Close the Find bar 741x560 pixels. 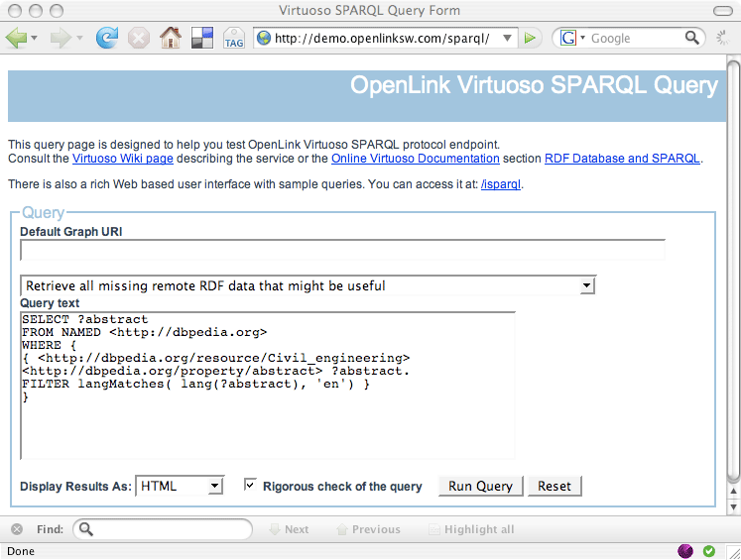(x=18, y=529)
